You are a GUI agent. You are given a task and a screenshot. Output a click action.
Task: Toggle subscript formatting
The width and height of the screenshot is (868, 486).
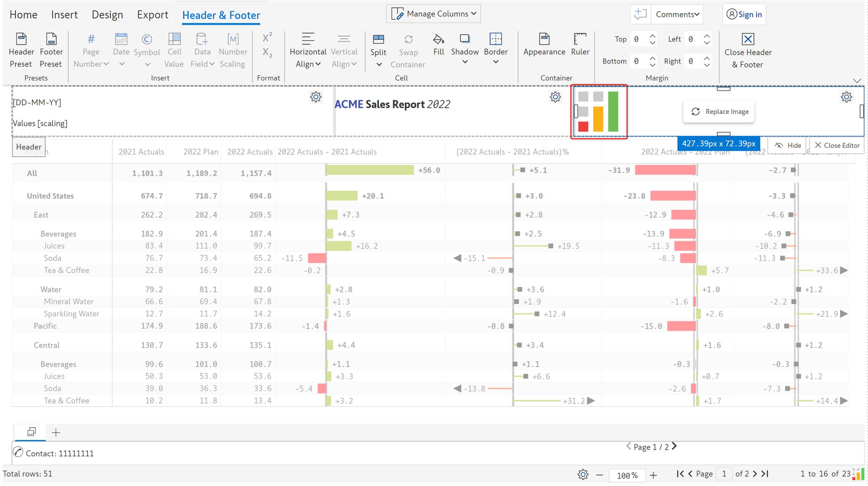pos(267,52)
